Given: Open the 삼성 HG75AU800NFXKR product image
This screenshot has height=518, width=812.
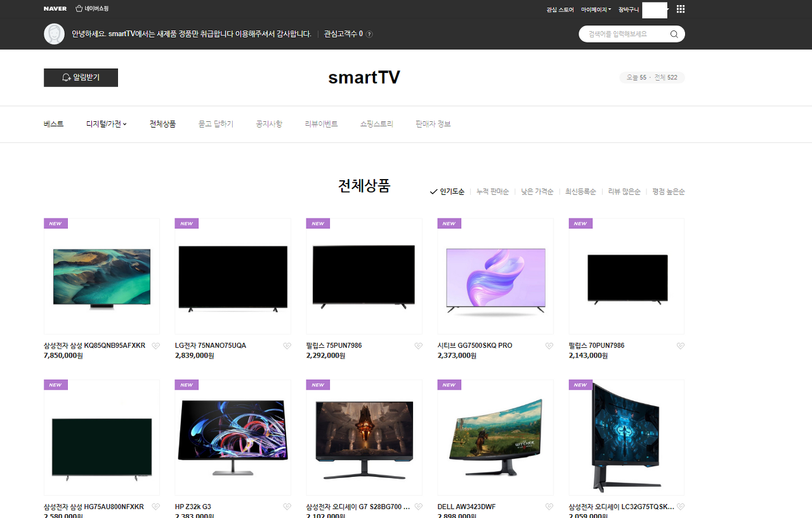Looking at the screenshot, I should coord(101,437).
